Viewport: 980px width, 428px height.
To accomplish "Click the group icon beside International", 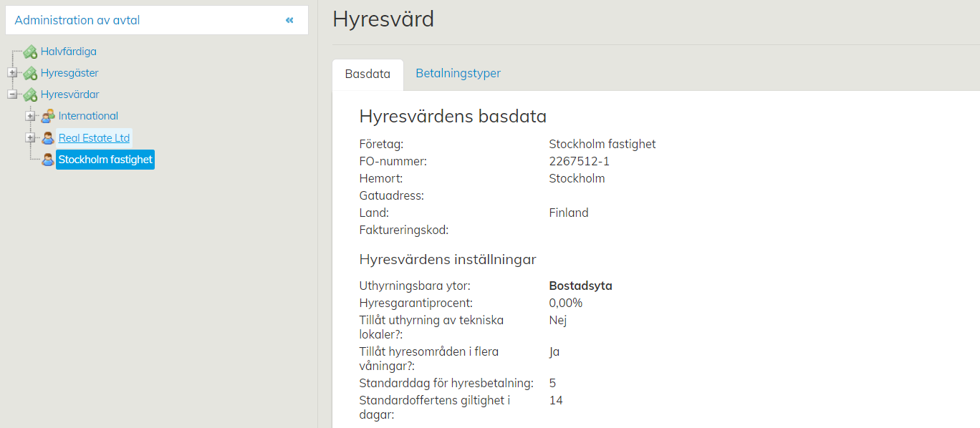I will click(48, 116).
